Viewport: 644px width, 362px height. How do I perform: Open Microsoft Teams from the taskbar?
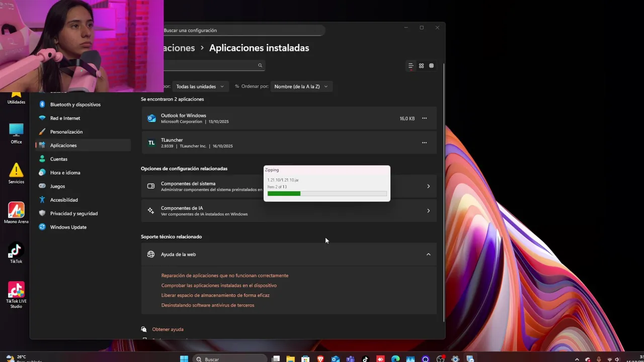350,359
